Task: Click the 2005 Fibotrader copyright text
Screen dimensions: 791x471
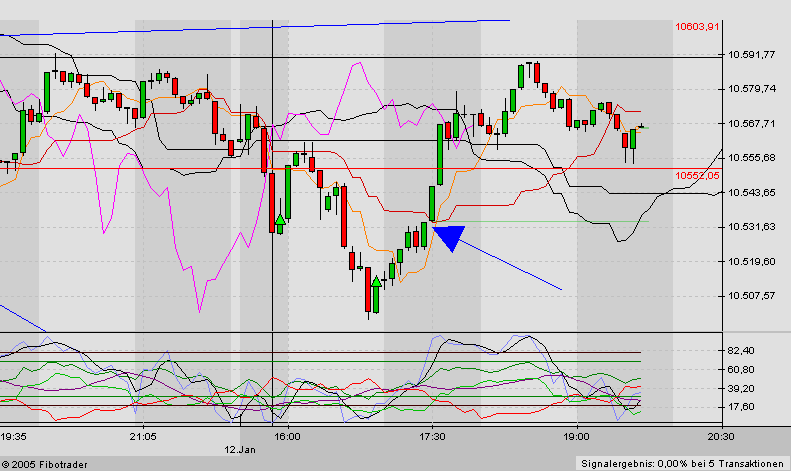Action: click(x=44, y=464)
